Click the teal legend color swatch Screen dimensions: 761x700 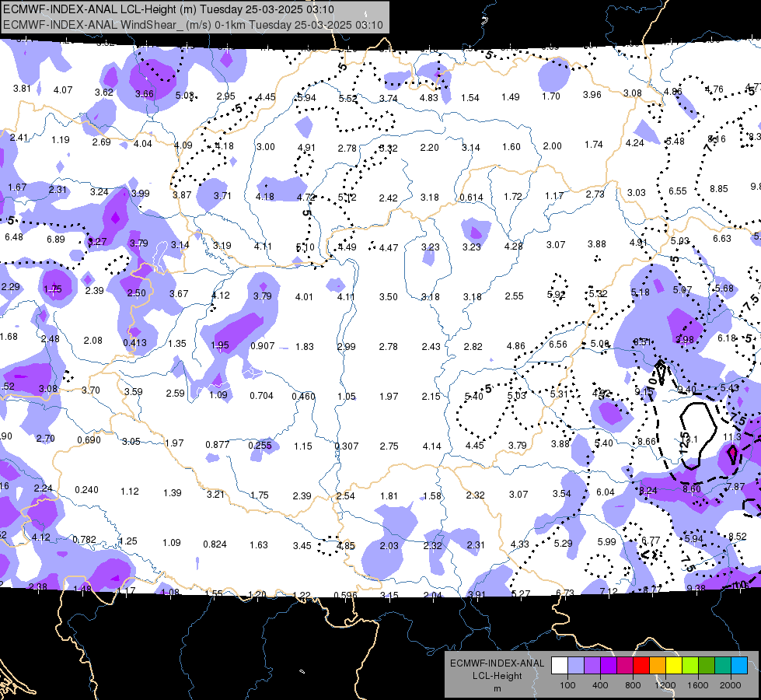click(723, 666)
